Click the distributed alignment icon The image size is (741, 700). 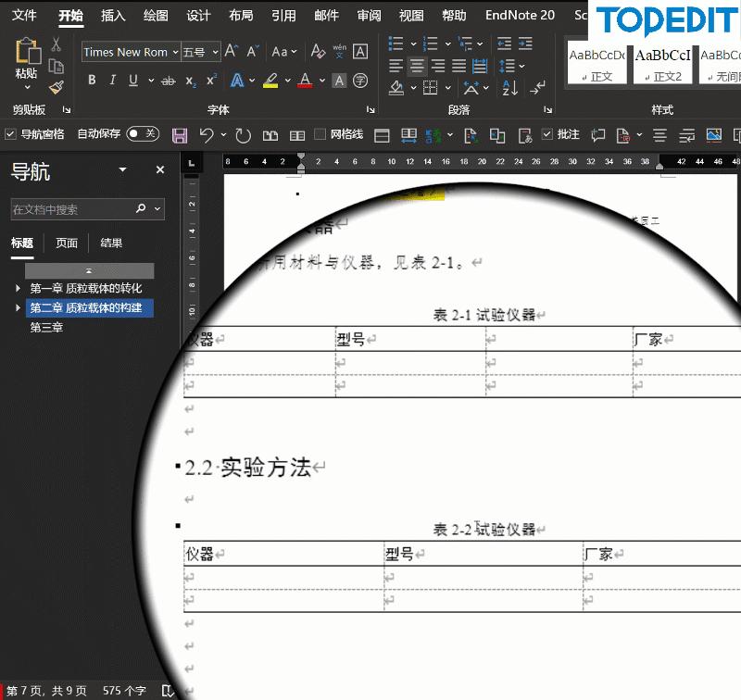[480, 66]
